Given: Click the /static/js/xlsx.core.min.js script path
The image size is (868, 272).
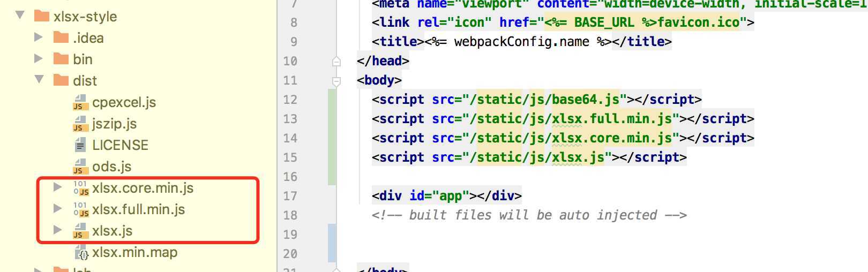Looking at the screenshot, I should 571,138.
